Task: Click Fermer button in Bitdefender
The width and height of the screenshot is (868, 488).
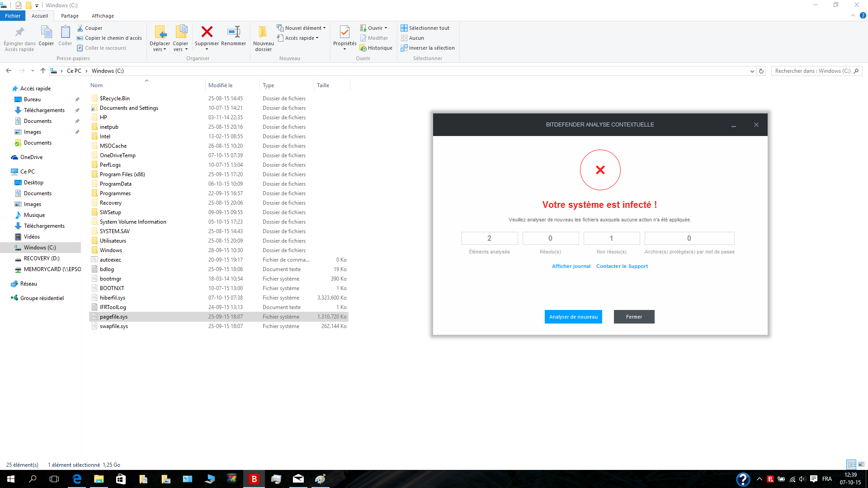Action: coord(634,317)
